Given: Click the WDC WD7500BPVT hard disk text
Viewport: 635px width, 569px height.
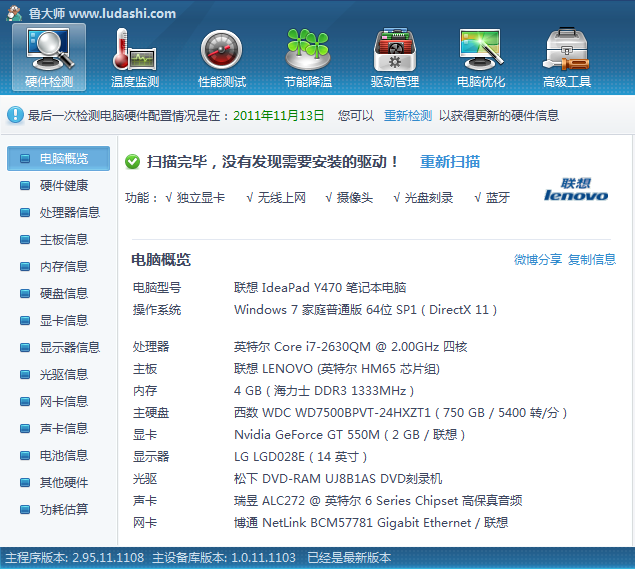Looking at the screenshot, I should pyautogui.click(x=401, y=413).
